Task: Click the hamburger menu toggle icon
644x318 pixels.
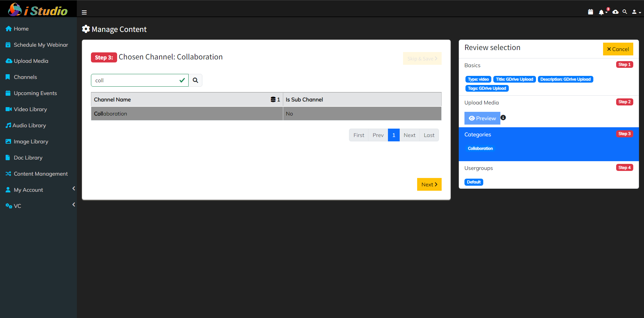Action: (84, 12)
